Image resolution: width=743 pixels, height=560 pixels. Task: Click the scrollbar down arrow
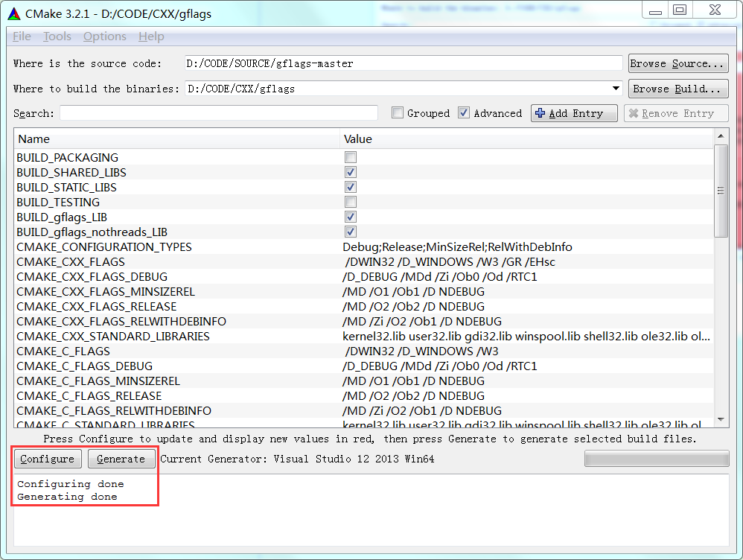coord(721,419)
